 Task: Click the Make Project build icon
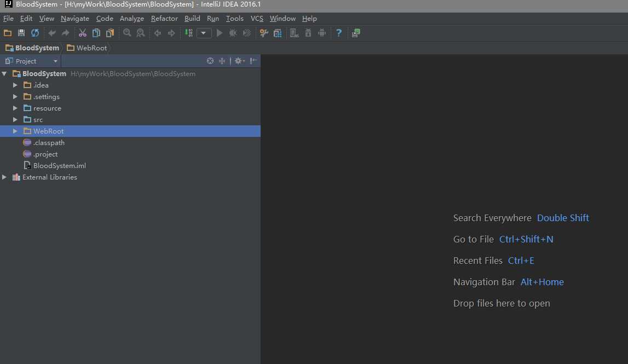point(189,33)
